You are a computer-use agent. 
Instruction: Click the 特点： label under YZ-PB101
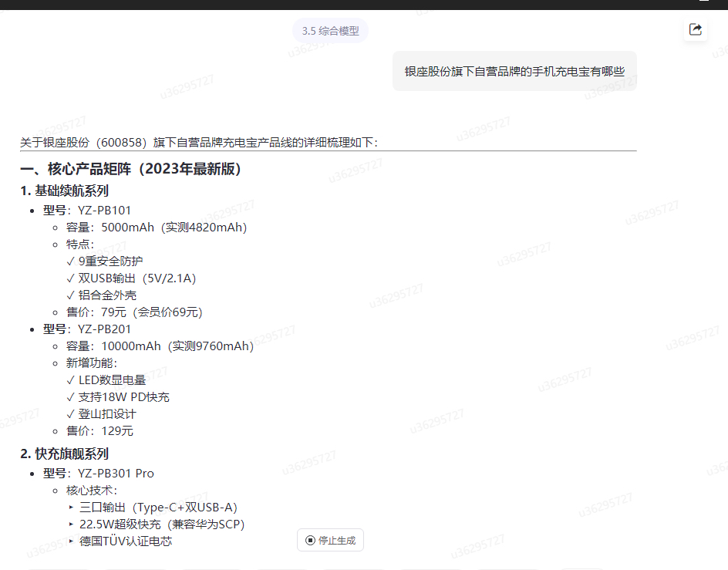click(x=80, y=245)
